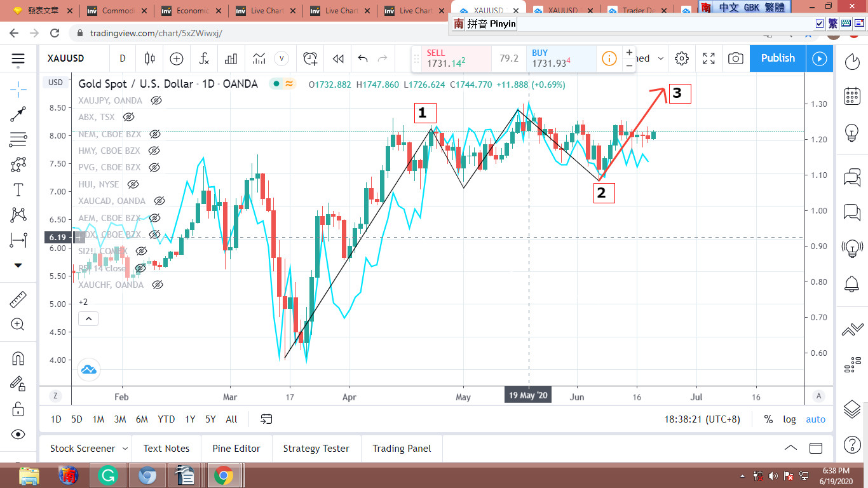Open the indicator templates V dropdown
868x488 pixels.
pos(282,58)
